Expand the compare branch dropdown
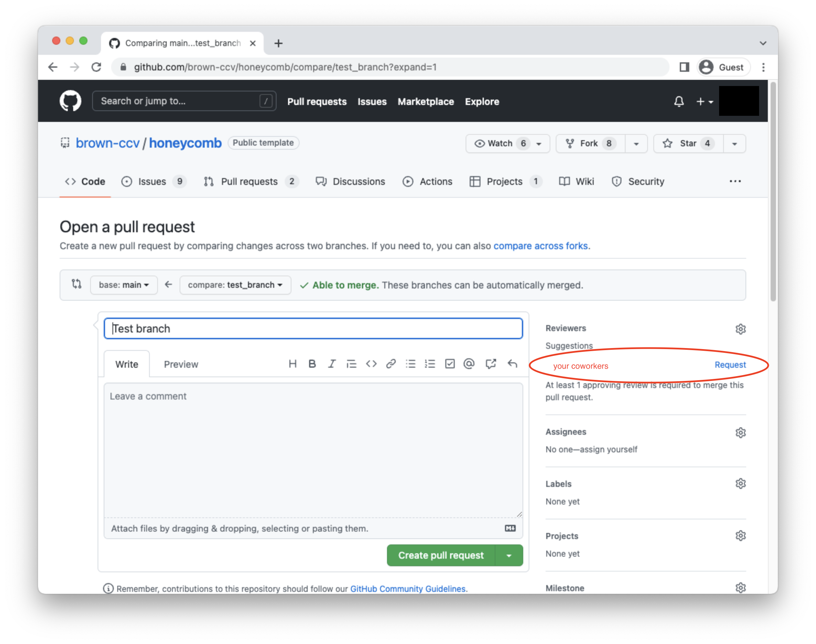The width and height of the screenshot is (816, 644). [x=232, y=285]
